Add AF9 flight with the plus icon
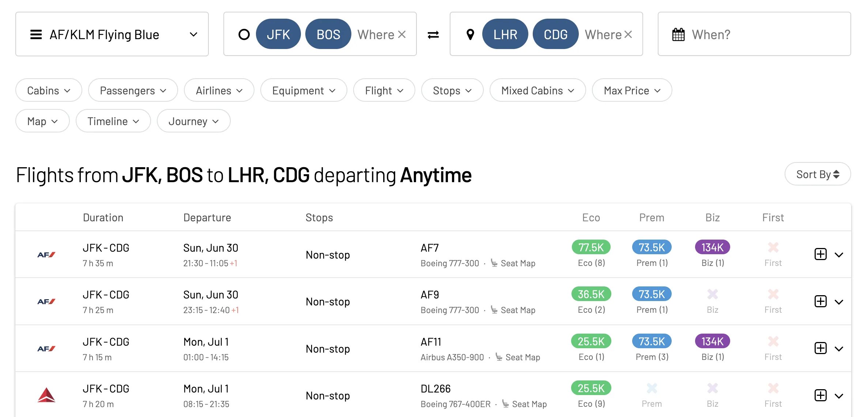The height and width of the screenshot is (417, 868). 820,301
